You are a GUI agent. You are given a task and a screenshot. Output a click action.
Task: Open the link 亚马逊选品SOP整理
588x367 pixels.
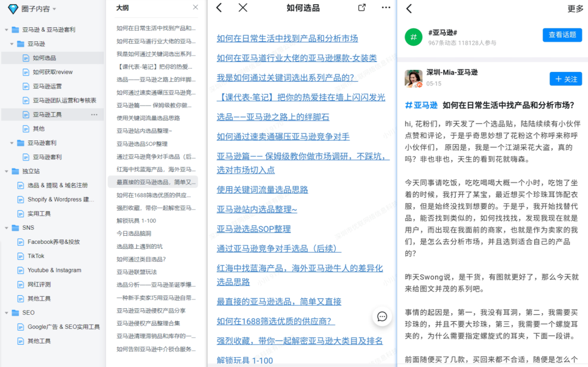254,229
